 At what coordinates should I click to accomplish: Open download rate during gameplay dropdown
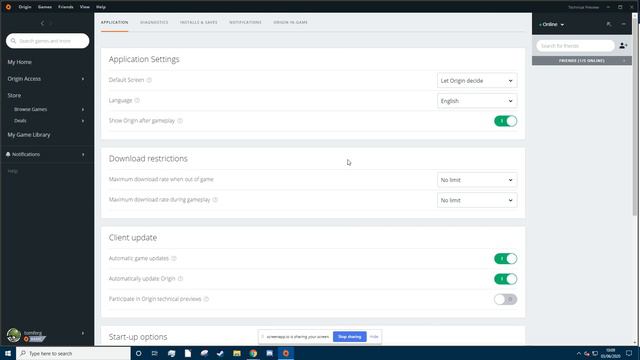(477, 200)
